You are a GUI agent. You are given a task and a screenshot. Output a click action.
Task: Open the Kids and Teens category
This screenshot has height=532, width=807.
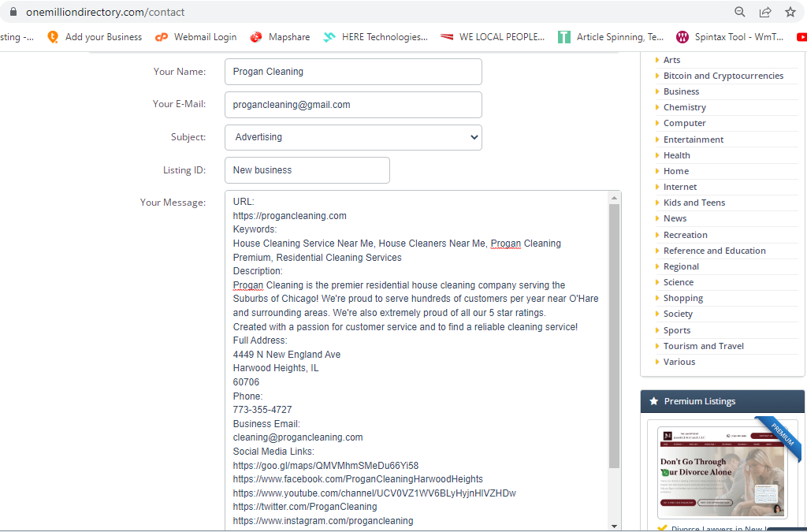[x=694, y=203]
